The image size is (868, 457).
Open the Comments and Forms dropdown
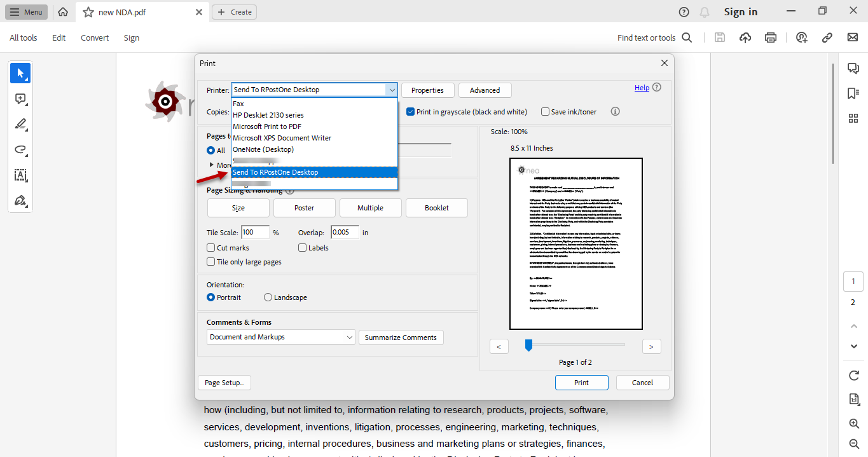[280, 337]
